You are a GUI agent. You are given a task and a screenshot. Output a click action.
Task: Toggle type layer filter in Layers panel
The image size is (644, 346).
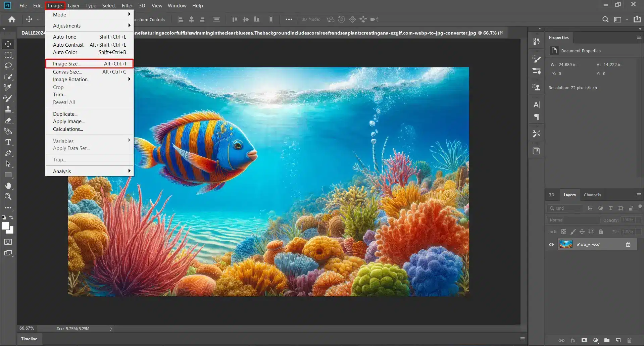[x=610, y=208]
